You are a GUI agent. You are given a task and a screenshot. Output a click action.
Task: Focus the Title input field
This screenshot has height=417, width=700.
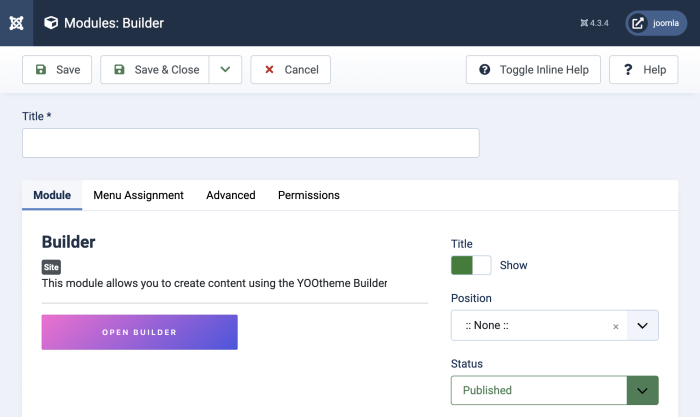pyautogui.click(x=251, y=143)
